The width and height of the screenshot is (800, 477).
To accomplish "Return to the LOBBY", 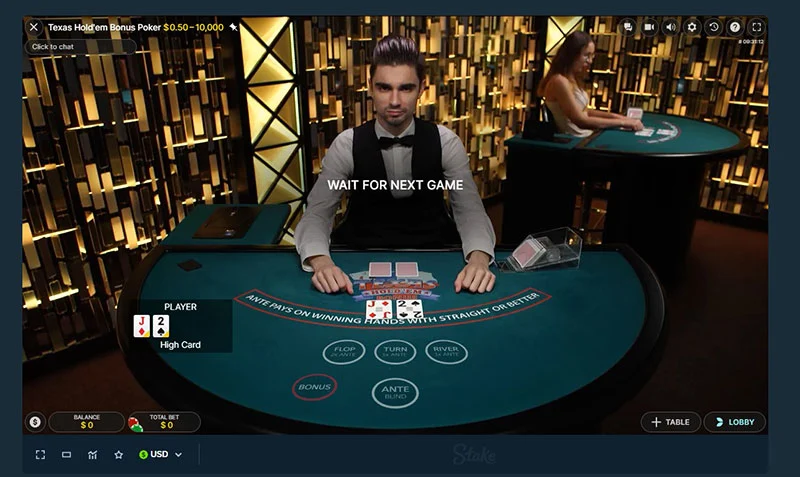I will [735, 422].
